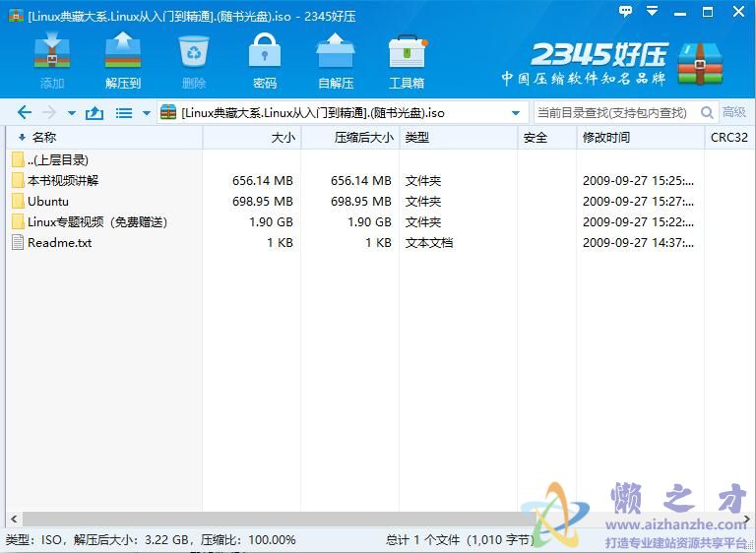
Task: Open the title bar menu dropdown icon
Action: click(x=653, y=11)
